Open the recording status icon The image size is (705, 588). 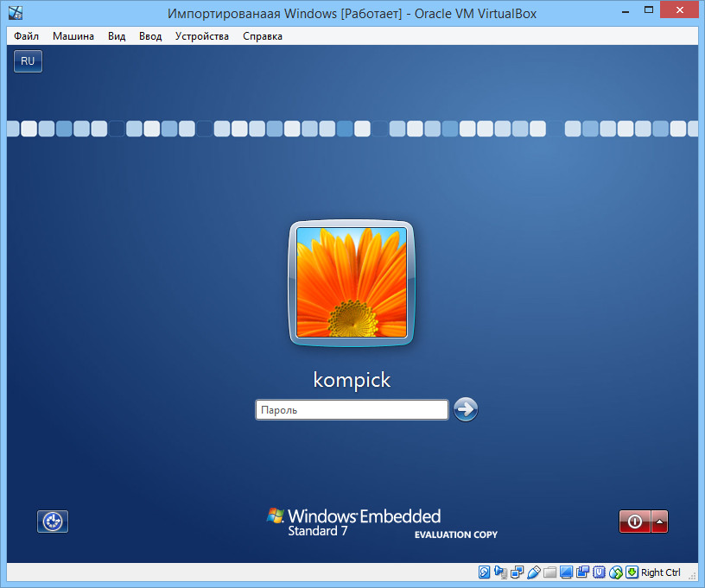582,572
